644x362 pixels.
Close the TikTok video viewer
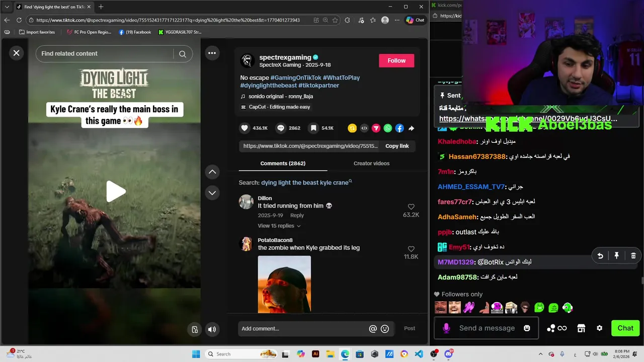coord(16,53)
